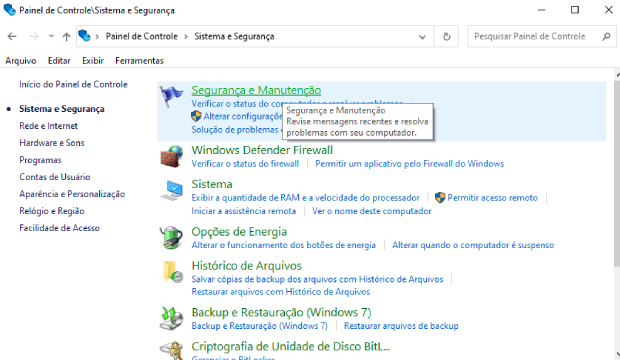Viewport: 620px width, 360px height.
Task: Click the chevron after Painel de Controle breadcrumb
Action: point(186,37)
